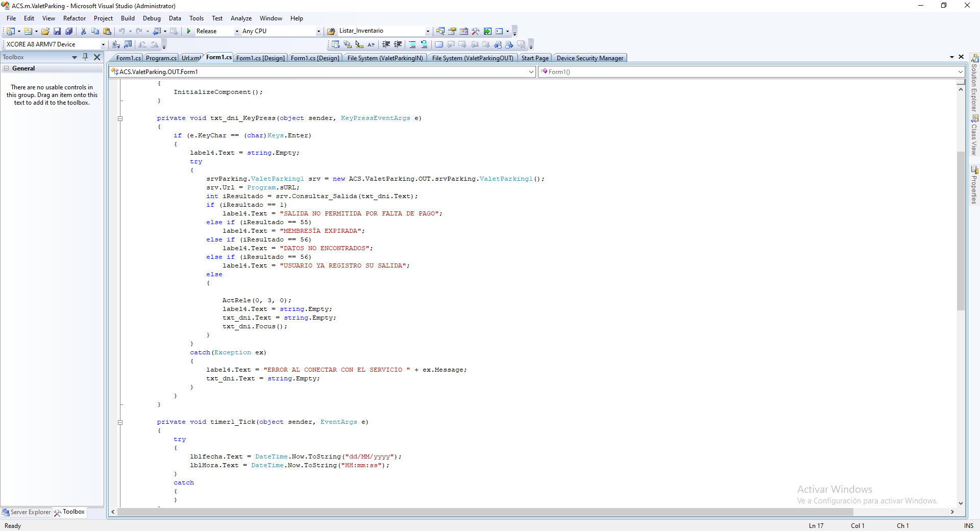Open the Release configuration dropdown
Screen dimensions: 980x531
click(x=237, y=31)
